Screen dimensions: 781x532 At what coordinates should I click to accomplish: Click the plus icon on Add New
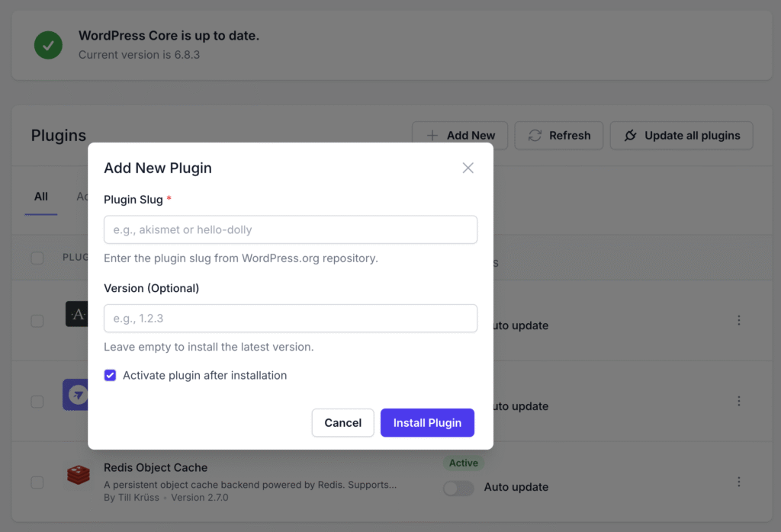pyautogui.click(x=432, y=136)
